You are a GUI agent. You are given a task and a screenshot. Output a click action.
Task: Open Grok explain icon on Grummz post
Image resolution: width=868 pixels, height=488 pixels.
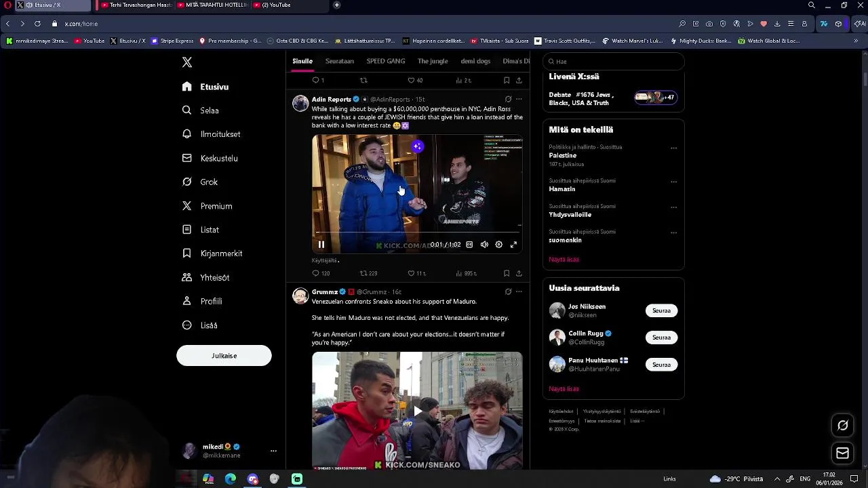(x=508, y=291)
